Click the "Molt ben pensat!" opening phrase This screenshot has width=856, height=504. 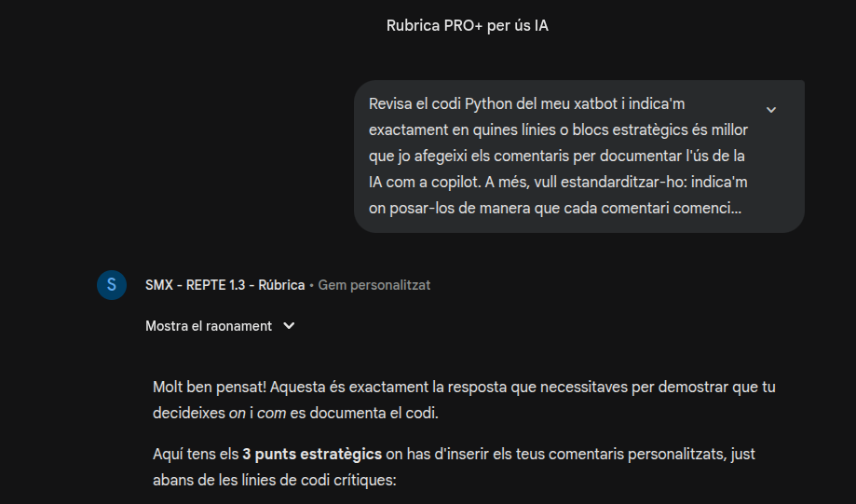[205, 387]
